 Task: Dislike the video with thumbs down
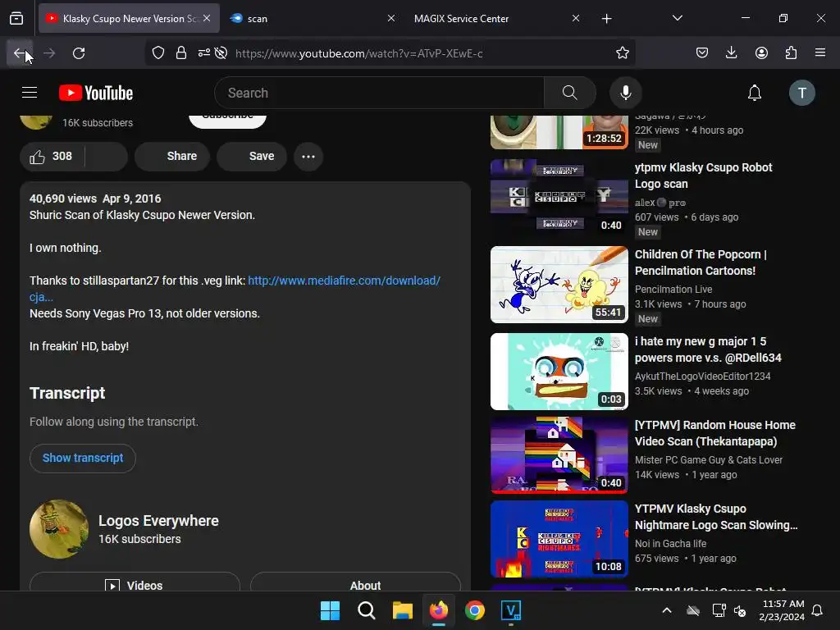(x=107, y=157)
